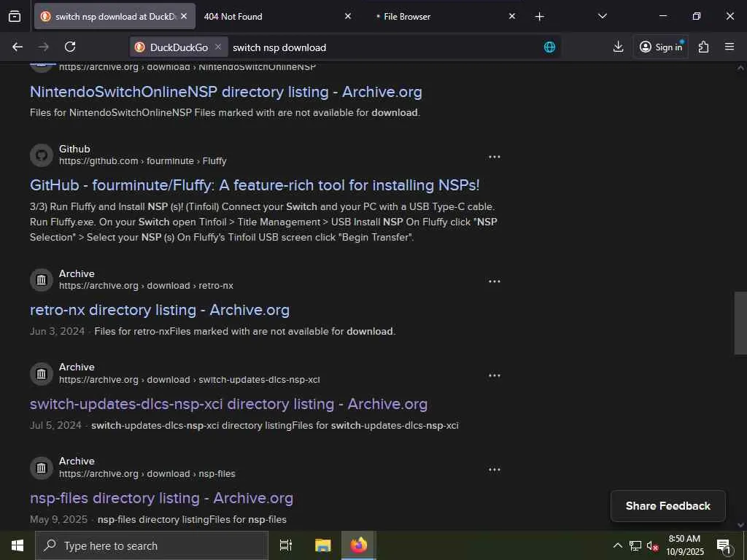Open the notification center icon
Screen dimensions: 747x560
(x=723, y=546)
